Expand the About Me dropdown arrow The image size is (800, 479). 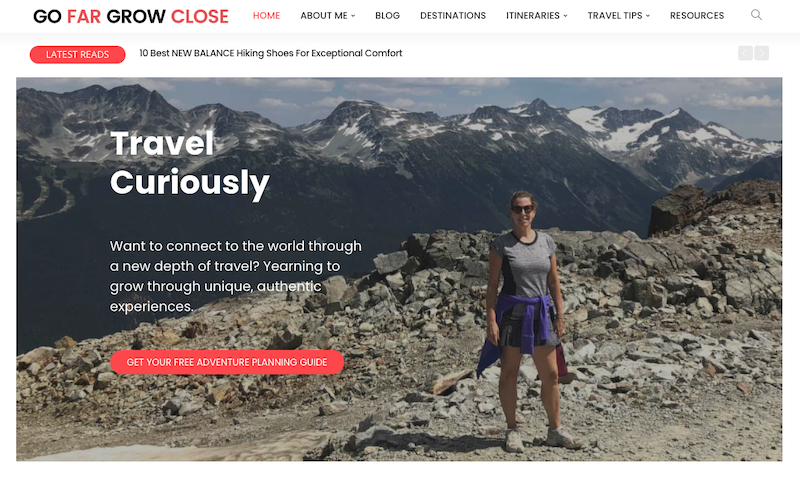click(x=353, y=16)
